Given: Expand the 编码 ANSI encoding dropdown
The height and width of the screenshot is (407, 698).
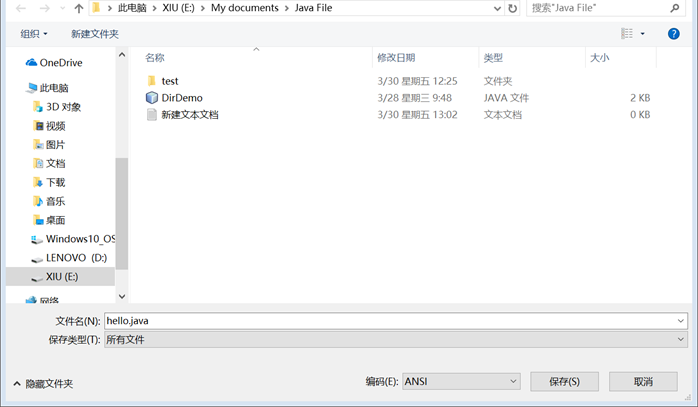Looking at the screenshot, I should click(461, 382).
